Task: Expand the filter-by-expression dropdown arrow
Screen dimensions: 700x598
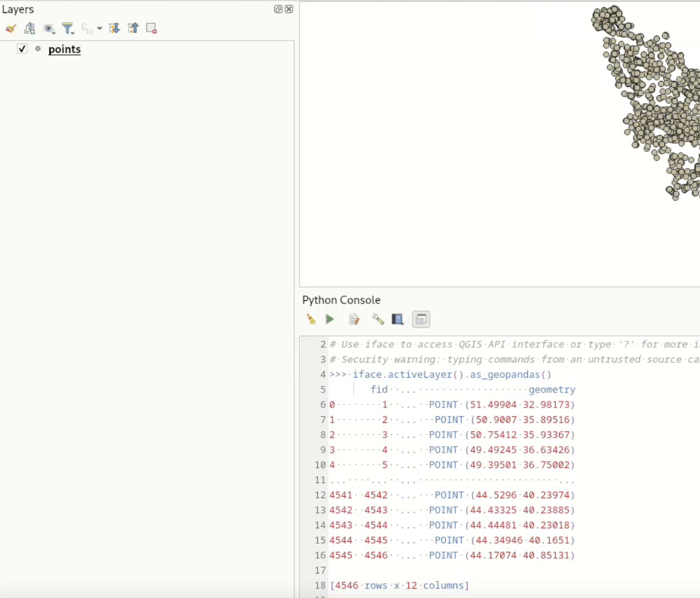Action: [99, 28]
